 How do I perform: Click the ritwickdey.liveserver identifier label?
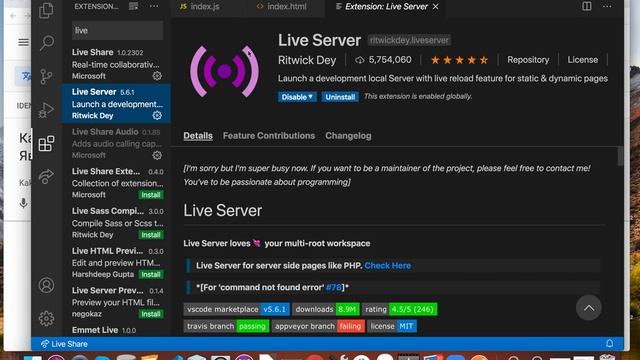pos(409,40)
